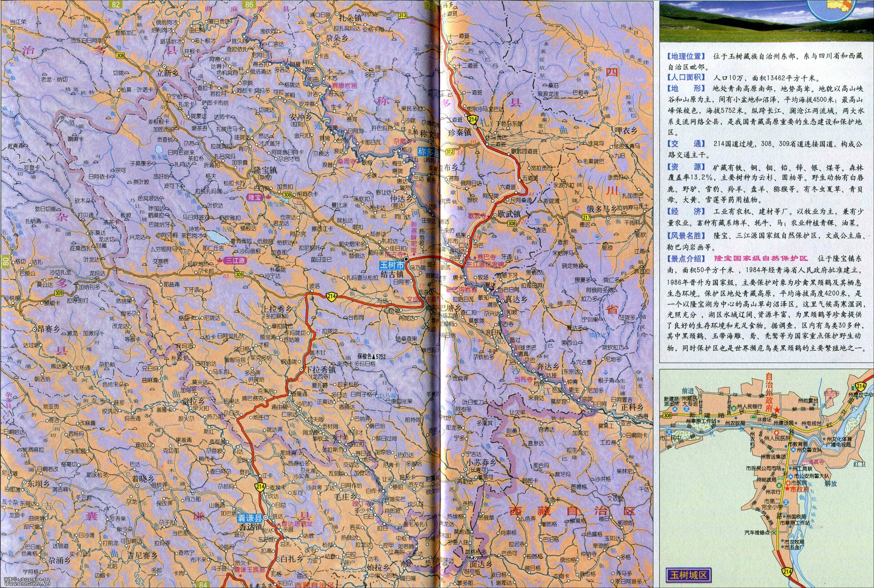Viewport: 874px width, 588px height.
Task: Select the blue 称多县 county label
Action: click(428, 153)
